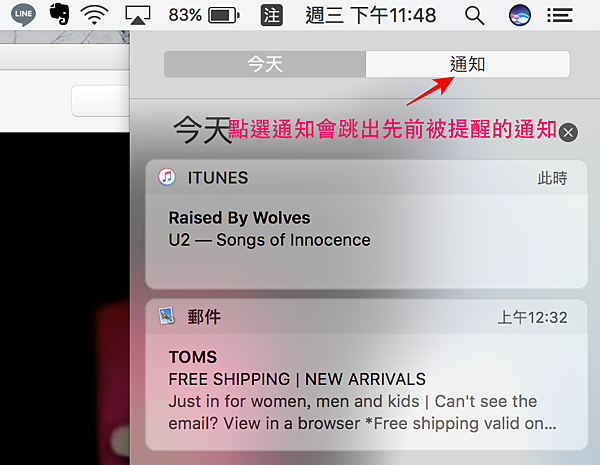Screen dimensions: 600x465
Task: Switch input method via 注 icon
Action: pos(272,15)
